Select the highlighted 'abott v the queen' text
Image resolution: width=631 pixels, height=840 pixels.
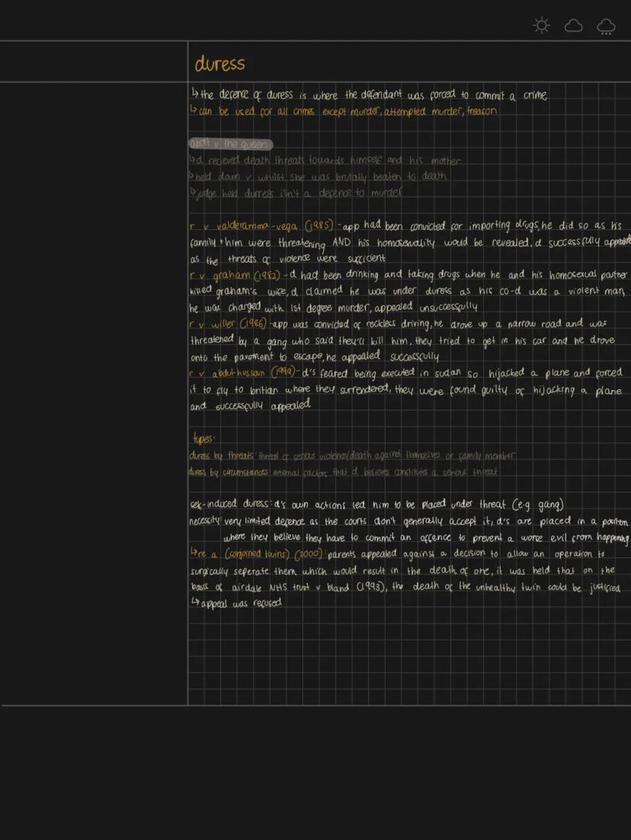230,144
